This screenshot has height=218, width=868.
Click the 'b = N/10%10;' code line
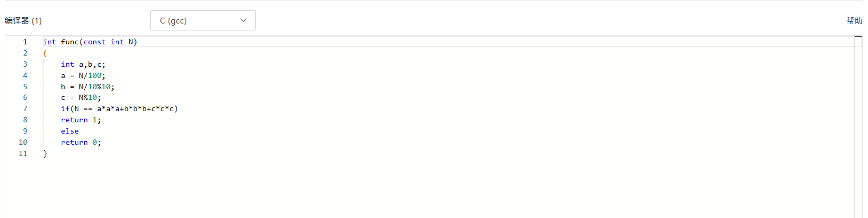87,87
